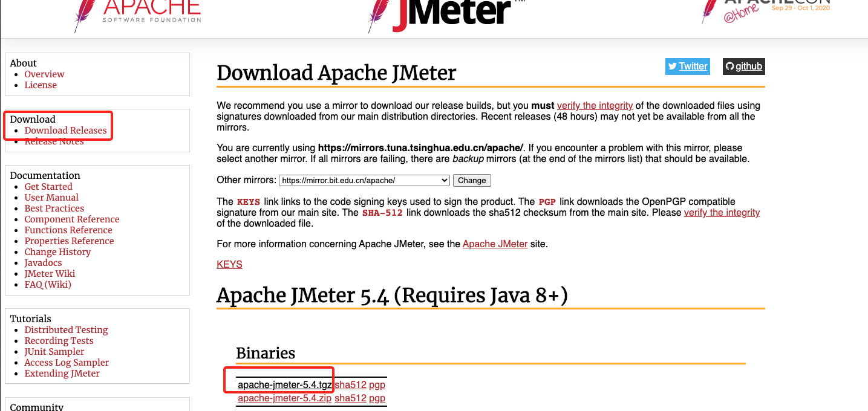This screenshot has height=411, width=868.
Task: Click the JMeter logo in header
Action: coord(448,15)
